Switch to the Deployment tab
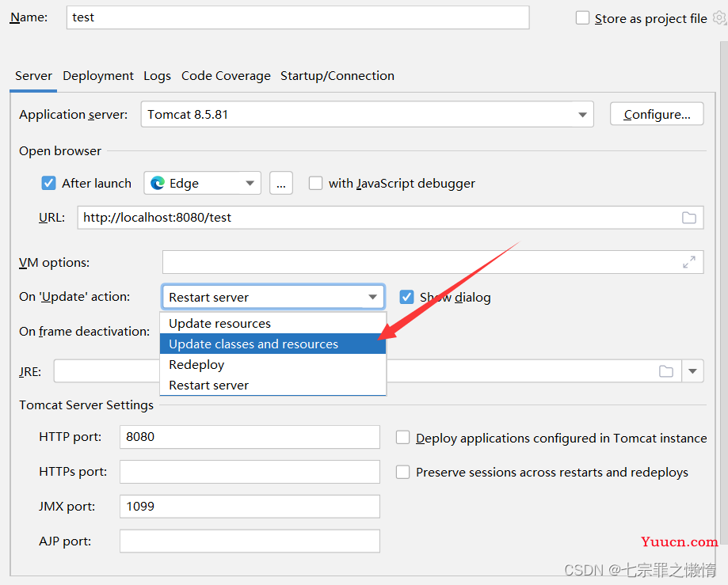Screen dimensions: 728x585 (x=98, y=76)
